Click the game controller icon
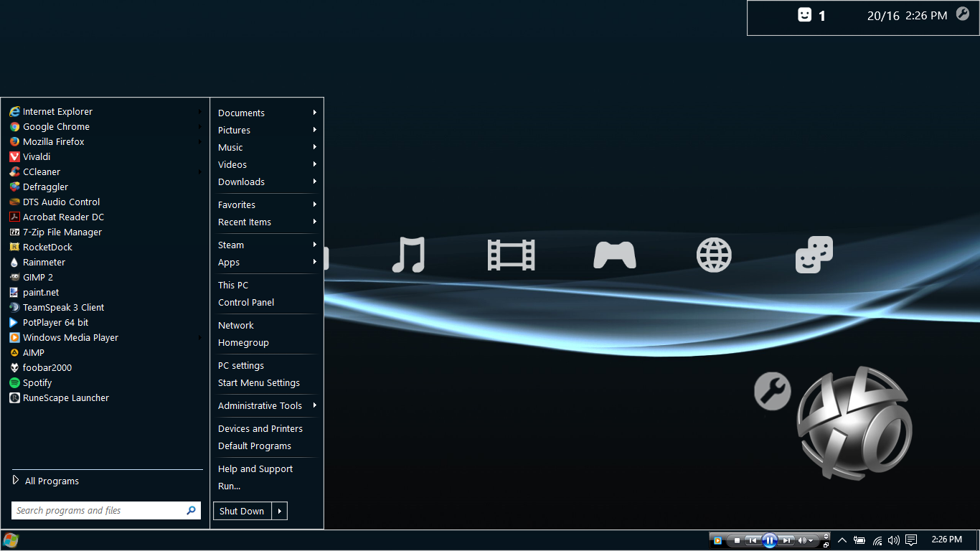 pyautogui.click(x=614, y=255)
